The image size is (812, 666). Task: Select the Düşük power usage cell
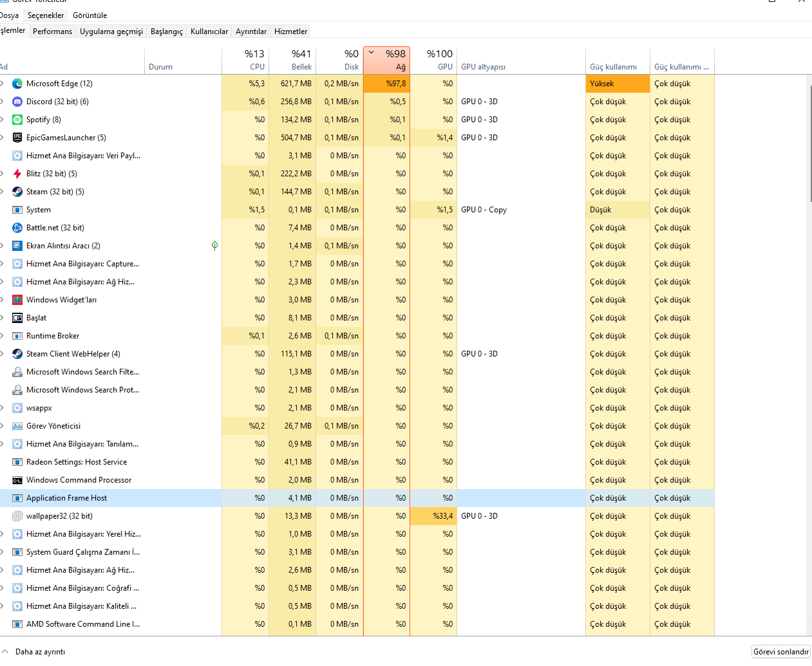pos(618,210)
